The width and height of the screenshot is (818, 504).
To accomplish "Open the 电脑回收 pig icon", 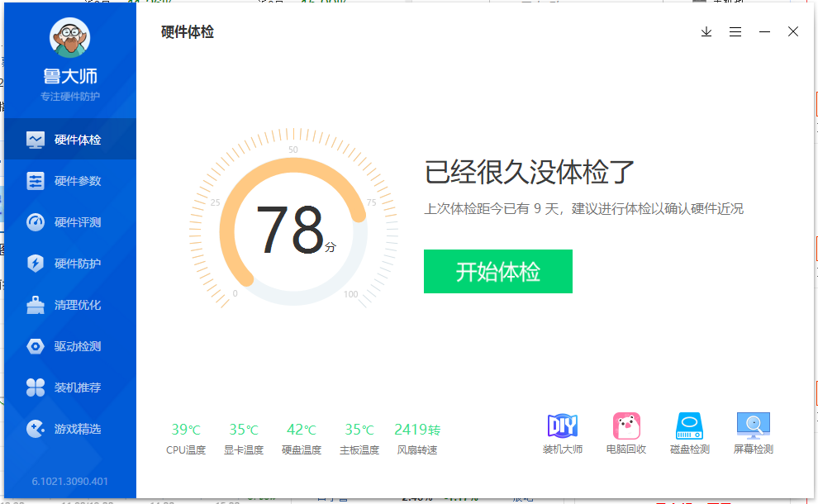I will click(x=626, y=426).
